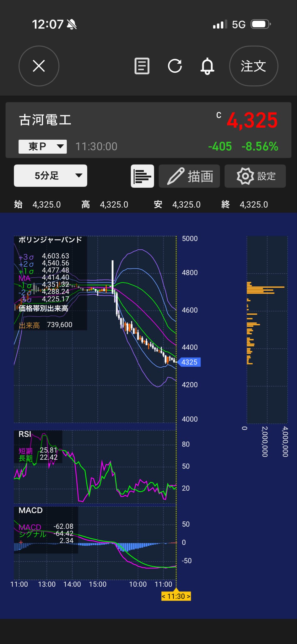Tap the 4325 price label on axis
This screenshot has width=297, height=644.
[x=189, y=362]
